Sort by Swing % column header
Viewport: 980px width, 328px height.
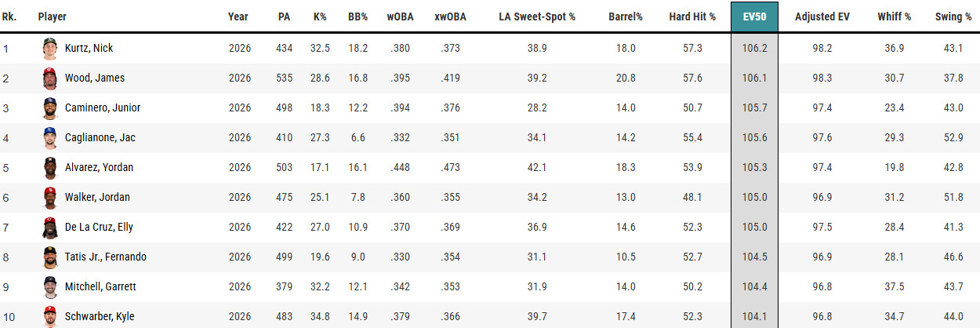click(x=953, y=16)
